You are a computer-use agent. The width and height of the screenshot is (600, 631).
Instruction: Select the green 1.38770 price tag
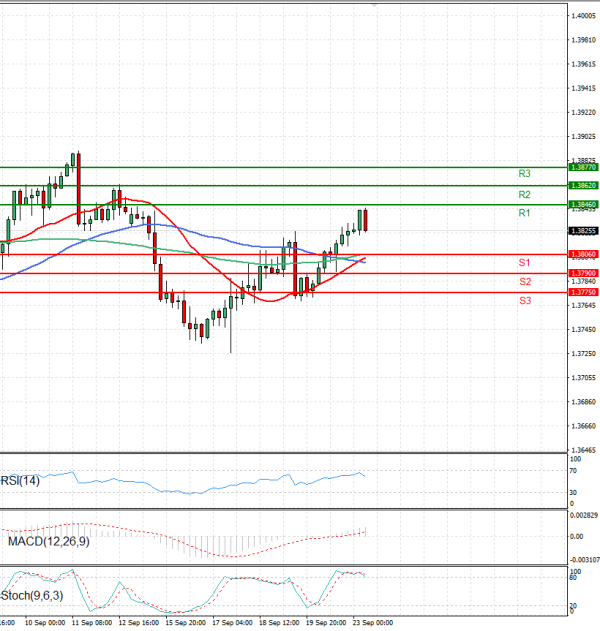point(584,167)
